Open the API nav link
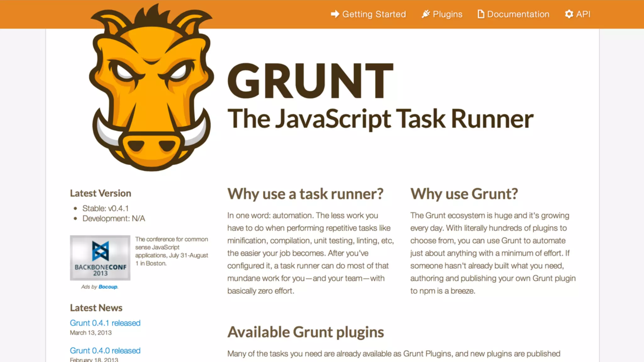Viewport: 644px width, 362px height. coord(583,14)
